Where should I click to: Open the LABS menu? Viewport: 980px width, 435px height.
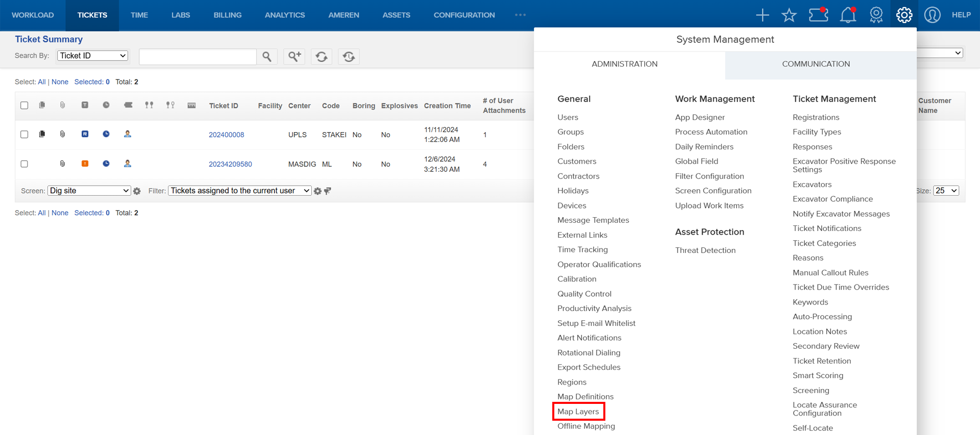(x=181, y=15)
